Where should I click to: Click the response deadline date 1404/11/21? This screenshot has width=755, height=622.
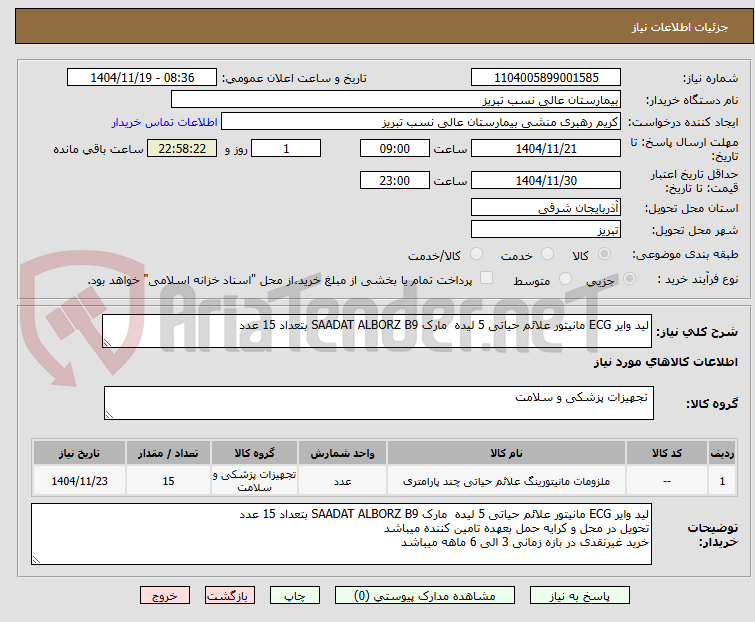[546, 148]
